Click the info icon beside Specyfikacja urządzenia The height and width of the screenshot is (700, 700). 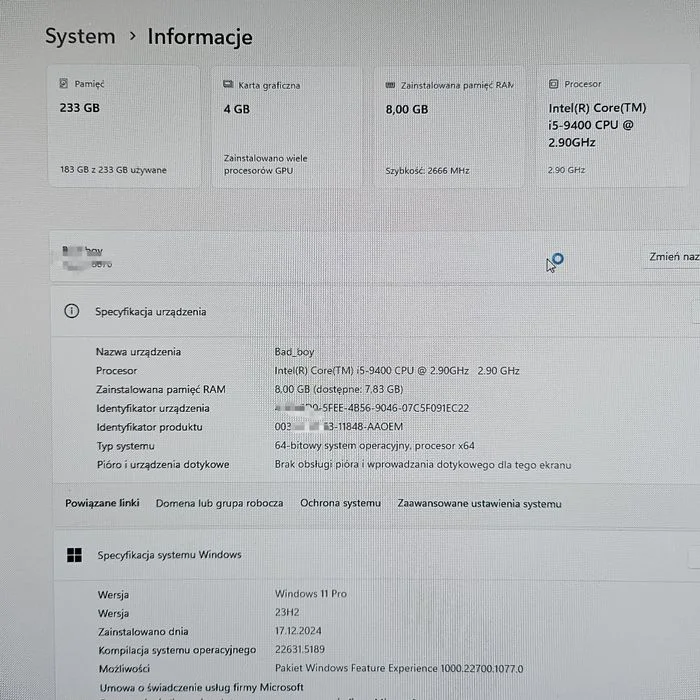click(x=72, y=311)
